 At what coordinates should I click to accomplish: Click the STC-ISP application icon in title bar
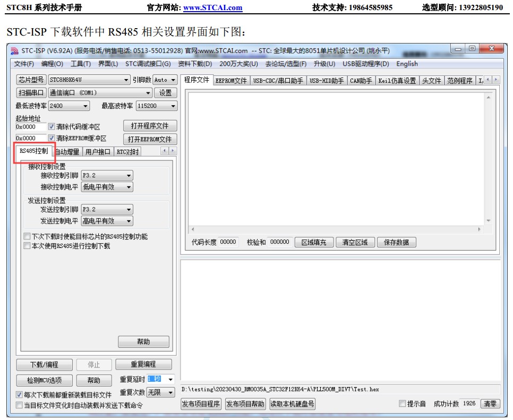pyautogui.click(x=14, y=50)
